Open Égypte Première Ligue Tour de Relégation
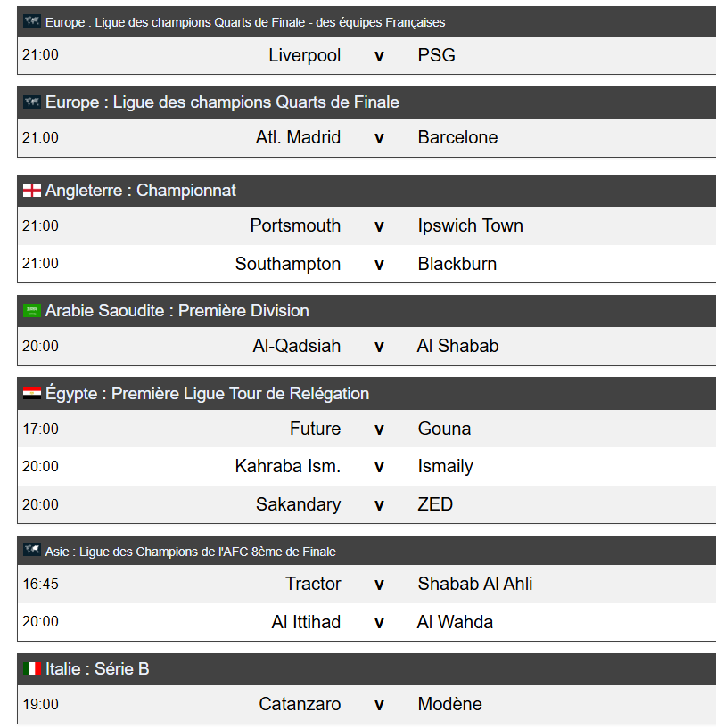Image resolution: width=716 pixels, height=728 pixels. coord(207,393)
